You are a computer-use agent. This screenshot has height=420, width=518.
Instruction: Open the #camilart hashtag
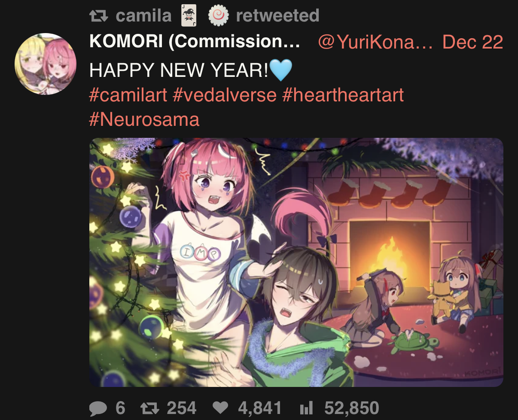coord(128,95)
